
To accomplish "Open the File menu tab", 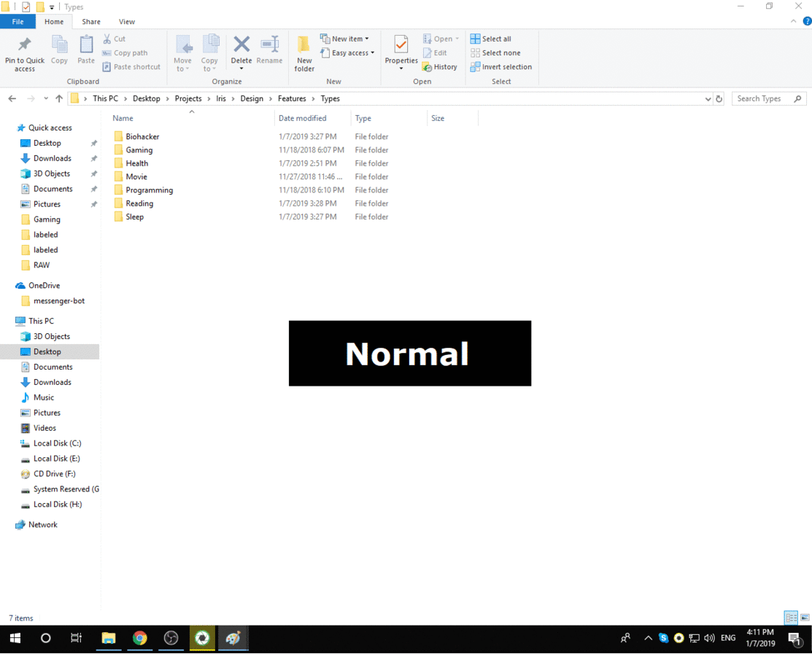I will tap(18, 22).
